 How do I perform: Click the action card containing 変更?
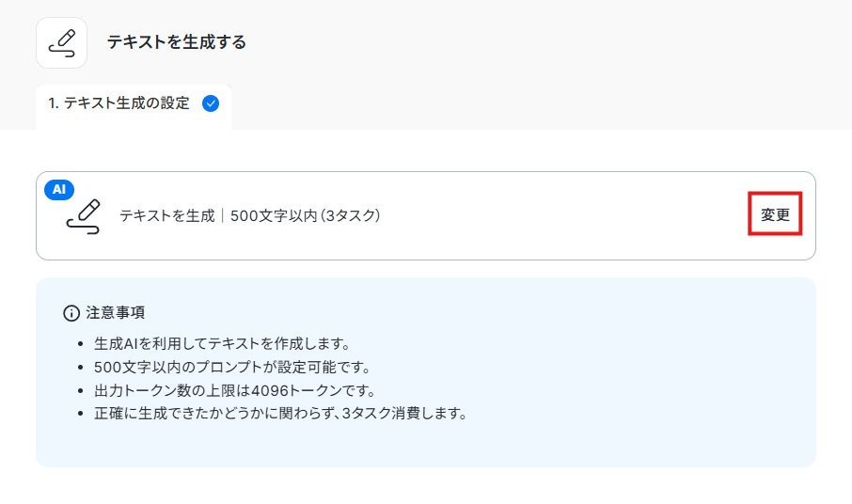click(426, 215)
